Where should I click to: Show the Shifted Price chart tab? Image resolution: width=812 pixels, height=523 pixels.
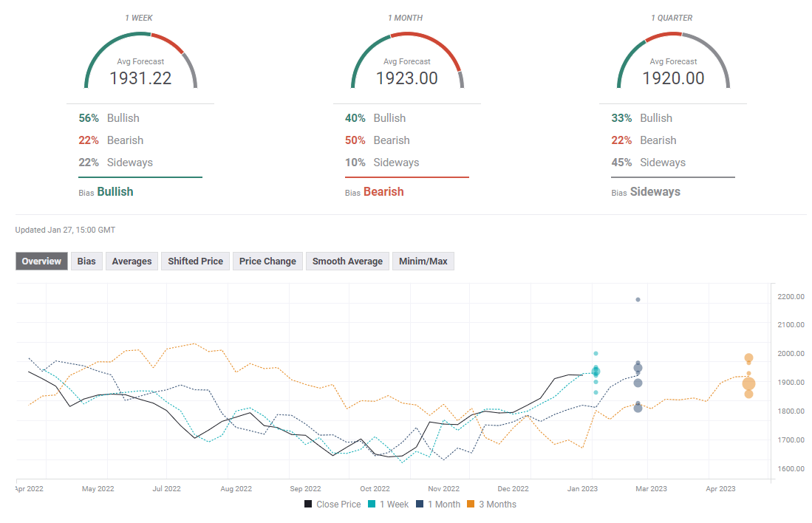pyautogui.click(x=195, y=261)
